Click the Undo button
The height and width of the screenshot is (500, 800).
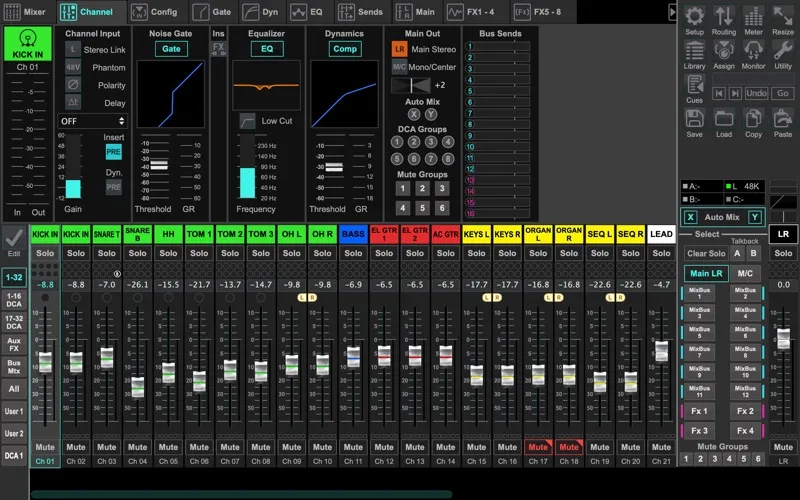pos(757,93)
